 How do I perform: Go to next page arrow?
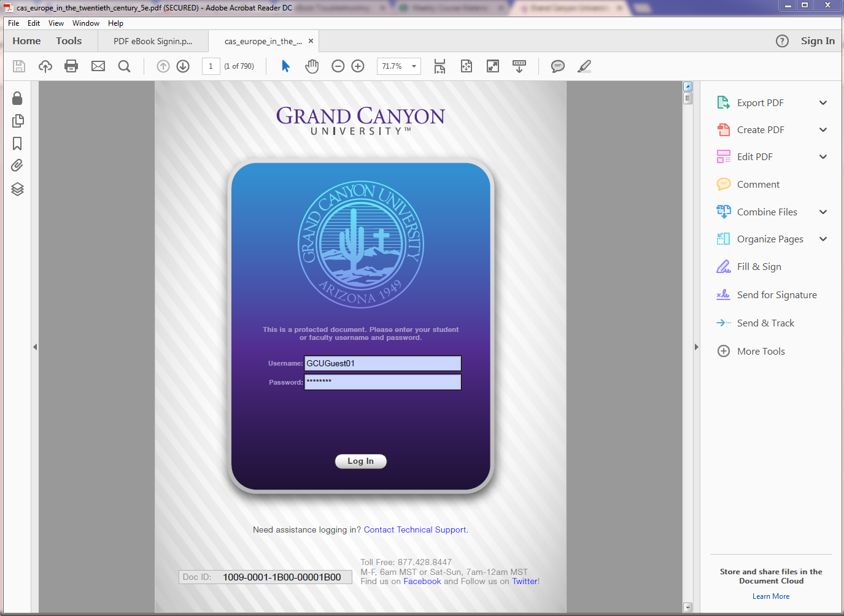coord(183,66)
